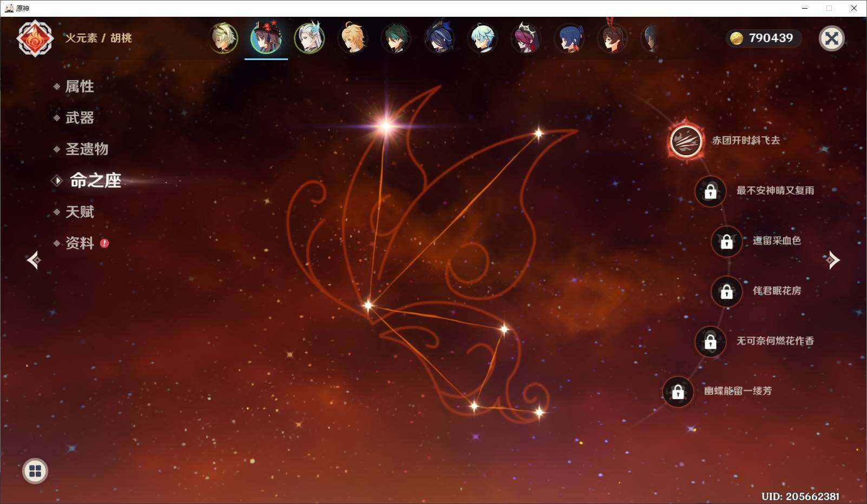Select the dark blue eyepatch character portrait
Image resolution: width=867 pixels, height=504 pixels.
[439, 38]
